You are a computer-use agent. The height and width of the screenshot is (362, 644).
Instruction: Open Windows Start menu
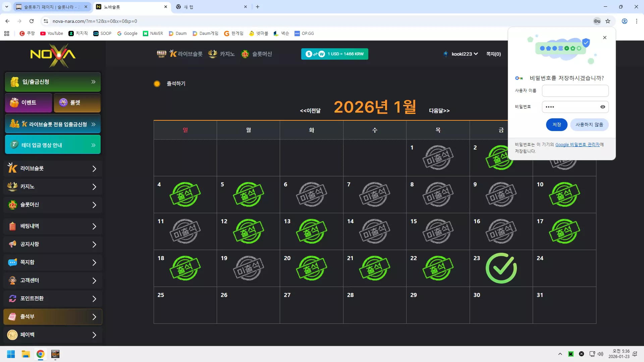(x=11, y=354)
